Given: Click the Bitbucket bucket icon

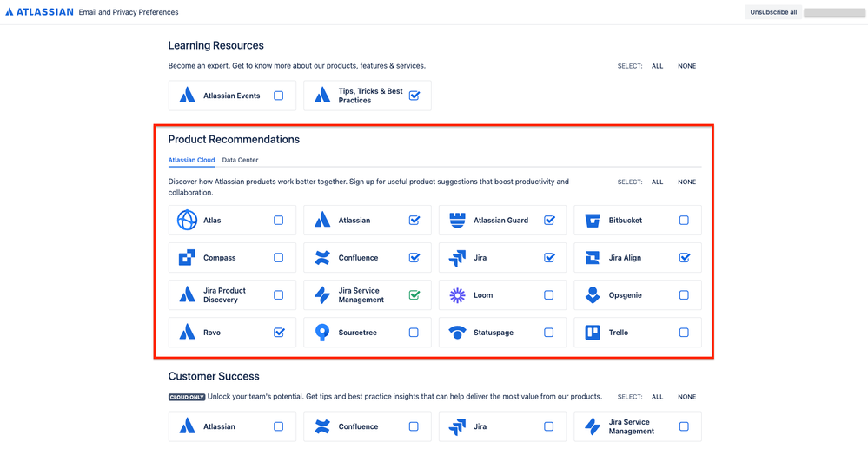Looking at the screenshot, I should pyautogui.click(x=593, y=221).
